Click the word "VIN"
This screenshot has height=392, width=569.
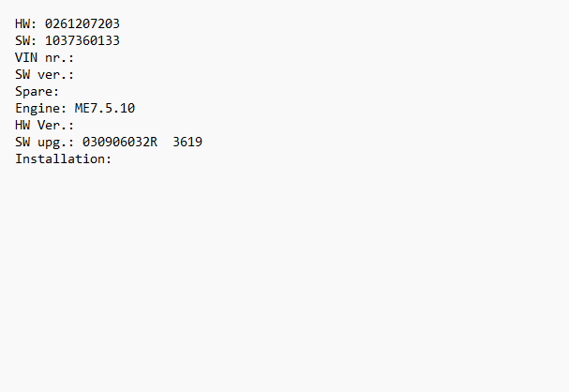pyautogui.click(x=26, y=57)
